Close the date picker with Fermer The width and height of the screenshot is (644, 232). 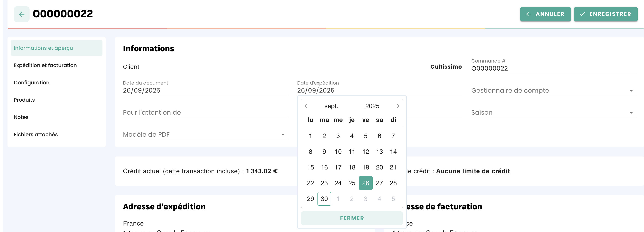(x=352, y=218)
